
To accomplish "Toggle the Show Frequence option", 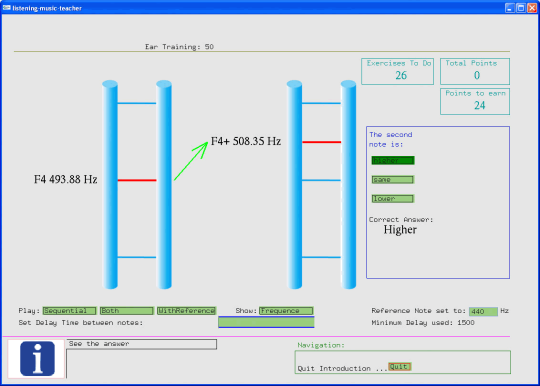I will pos(286,311).
